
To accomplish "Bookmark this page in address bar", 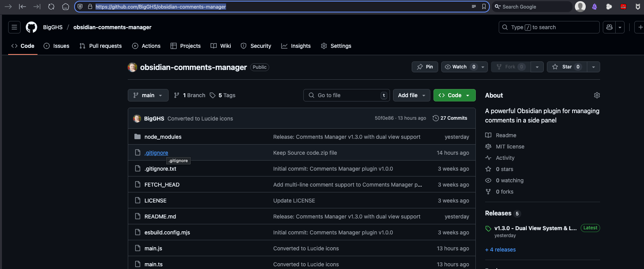I will 484,7.
